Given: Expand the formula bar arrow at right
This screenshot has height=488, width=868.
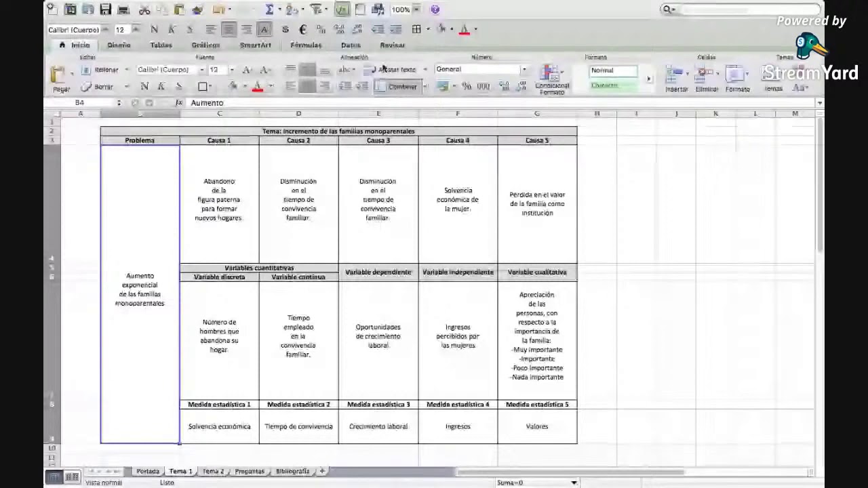Looking at the screenshot, I should [x=820, y=103].
